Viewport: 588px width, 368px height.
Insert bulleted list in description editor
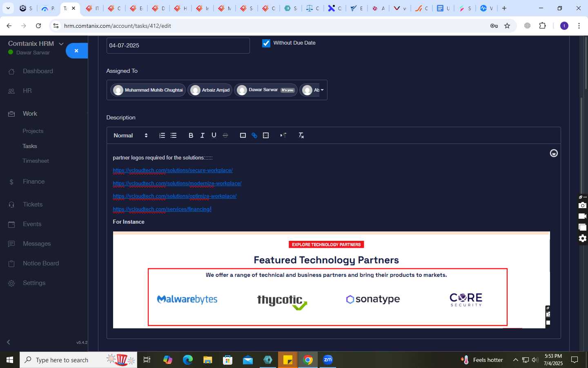(174, 135)
